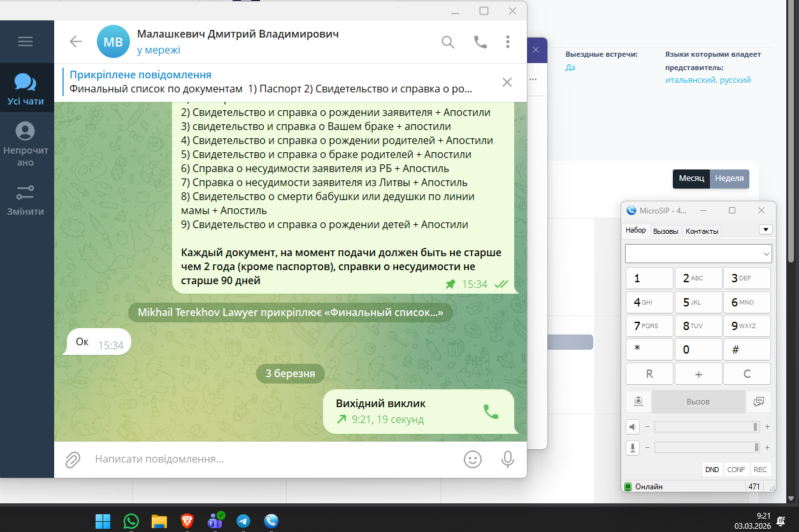Dial 9 WXYZ on MicroSIP keypad
The height and width of the screenshot is (532, 799).
click(747, 326)
